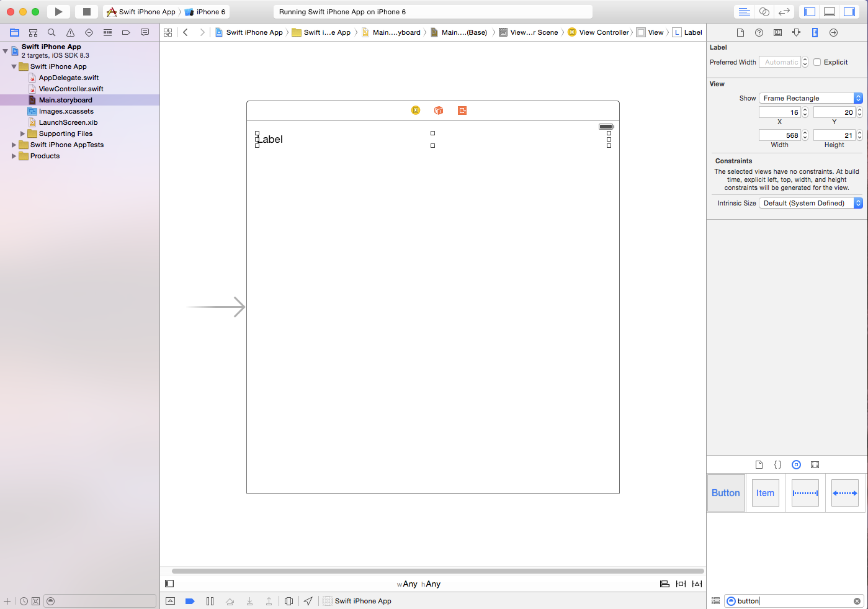
Task: Select the Swift iPhone App scheme
Action: pyautogui.click(x=141, y=12)
